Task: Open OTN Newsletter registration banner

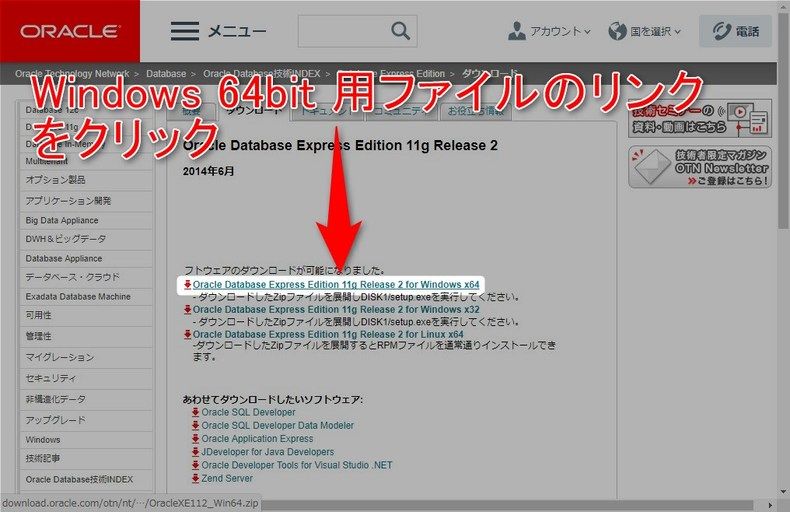Action: click(x=700, y=167)
